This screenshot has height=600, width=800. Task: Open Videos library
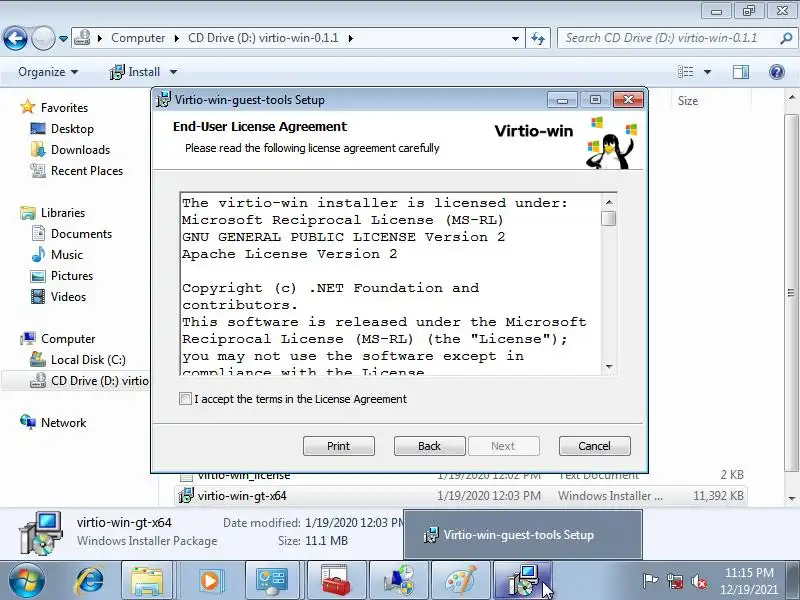point(68,296)
